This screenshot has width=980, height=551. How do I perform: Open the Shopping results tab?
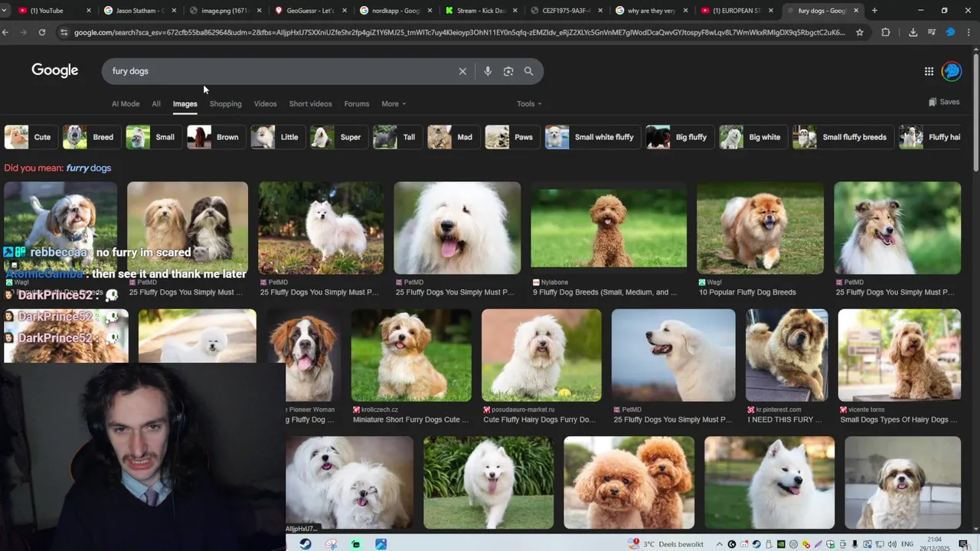click(225, 104)
